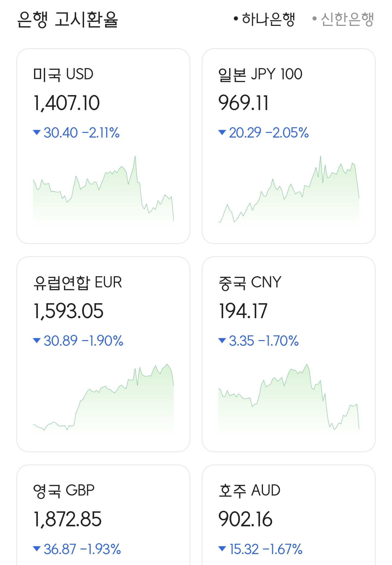View the USD price trend chart

(103, 191)
